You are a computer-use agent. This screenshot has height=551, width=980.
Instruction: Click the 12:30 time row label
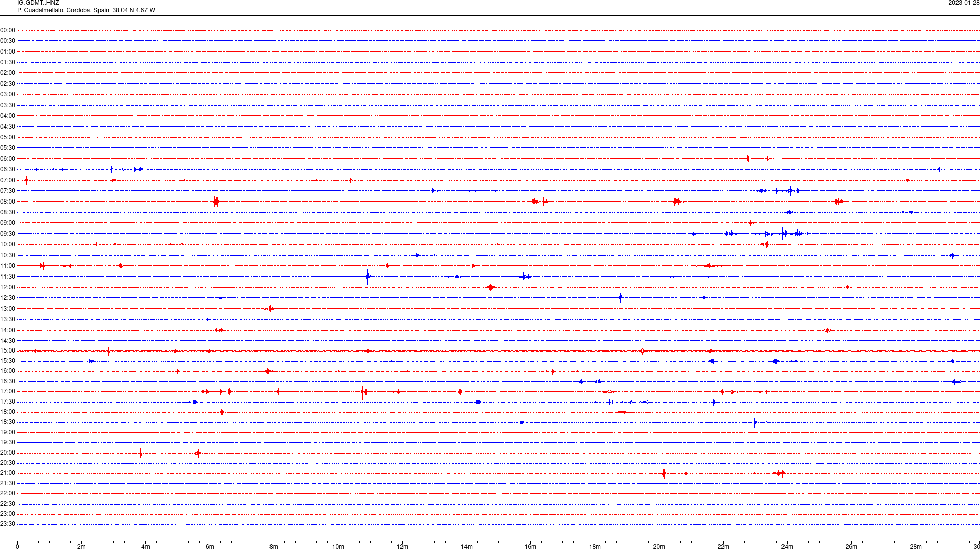(x=8, y=298)
